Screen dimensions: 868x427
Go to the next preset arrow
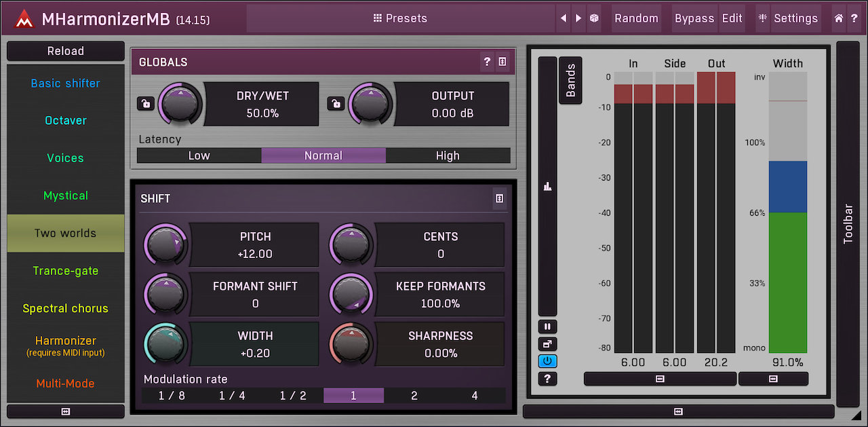578,18
